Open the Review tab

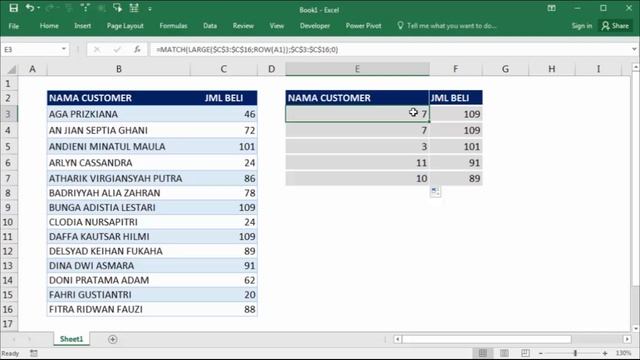click(243, 26)
